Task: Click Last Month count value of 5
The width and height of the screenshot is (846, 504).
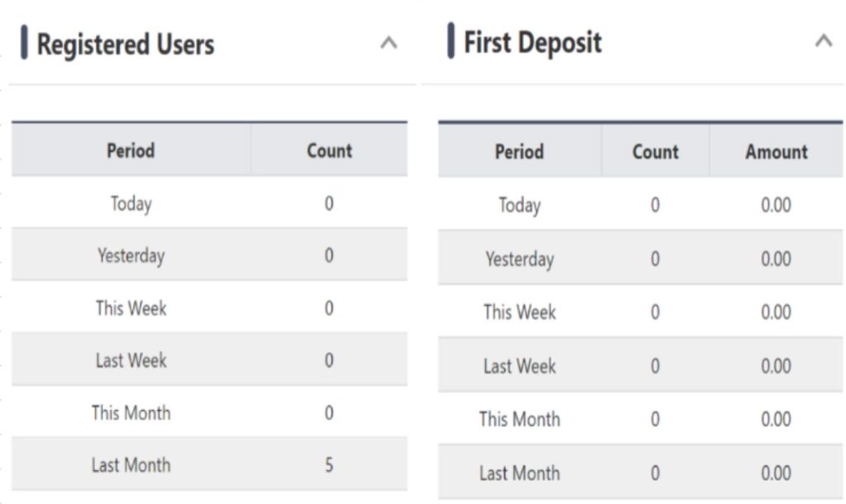Action: [x=329, y=465]
